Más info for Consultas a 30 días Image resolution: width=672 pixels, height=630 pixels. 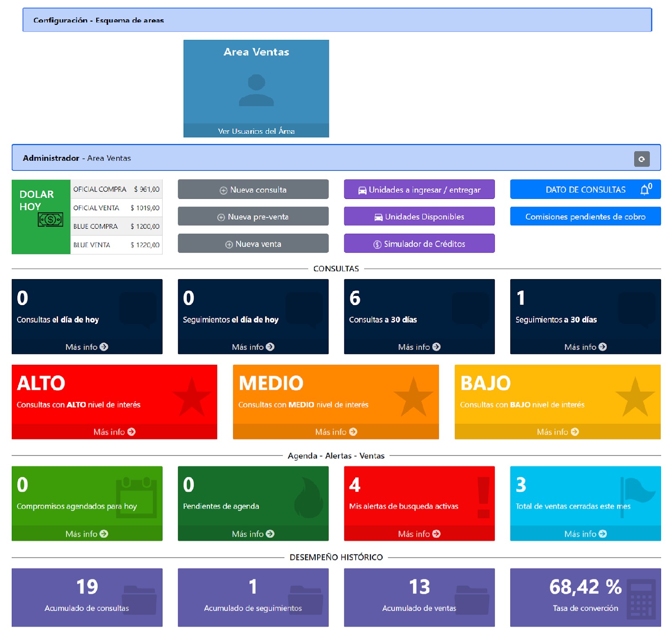pos(419,347)
